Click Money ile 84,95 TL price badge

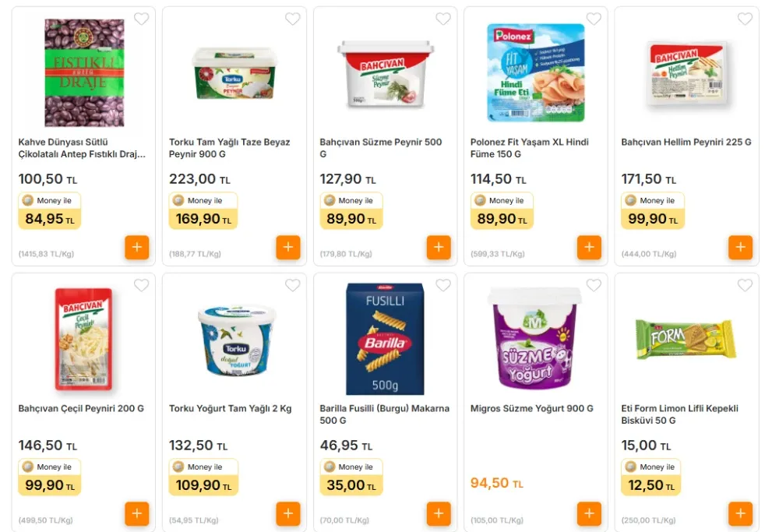click(x=49, y=211)
